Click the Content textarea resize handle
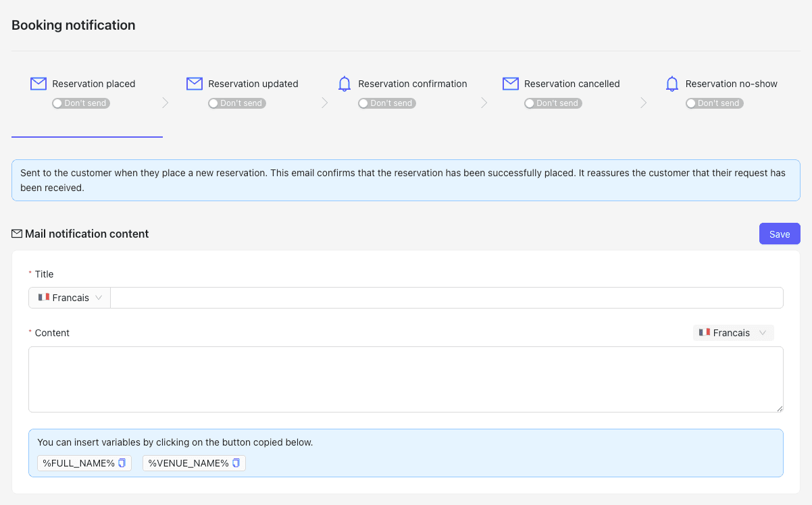812x505 pixels. [x=779, y=408]
